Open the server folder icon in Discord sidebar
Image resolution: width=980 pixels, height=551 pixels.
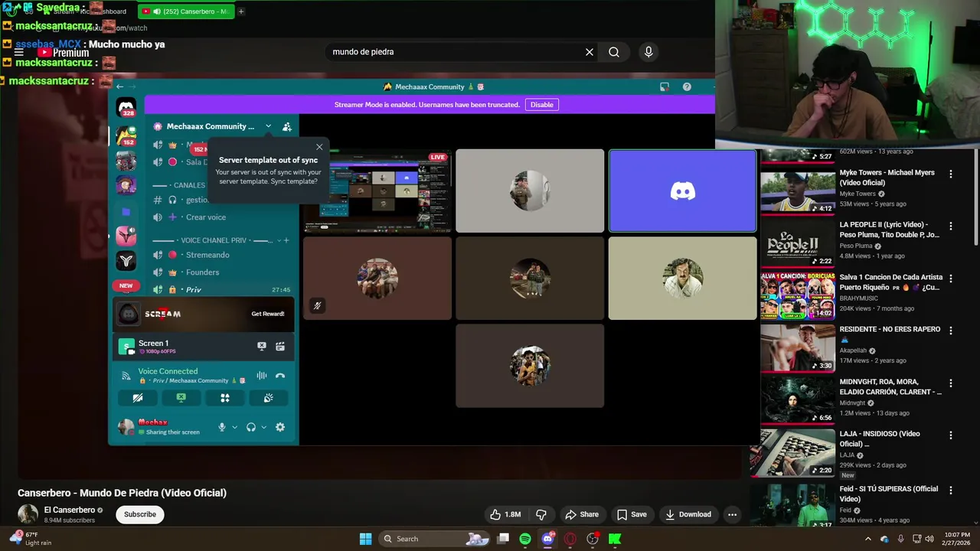[126, 211]
